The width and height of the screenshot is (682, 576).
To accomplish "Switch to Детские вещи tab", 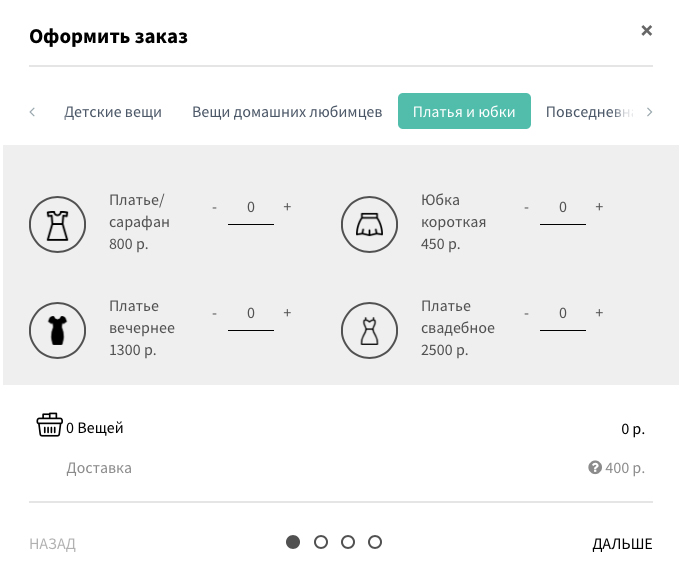I will point(113,112).
